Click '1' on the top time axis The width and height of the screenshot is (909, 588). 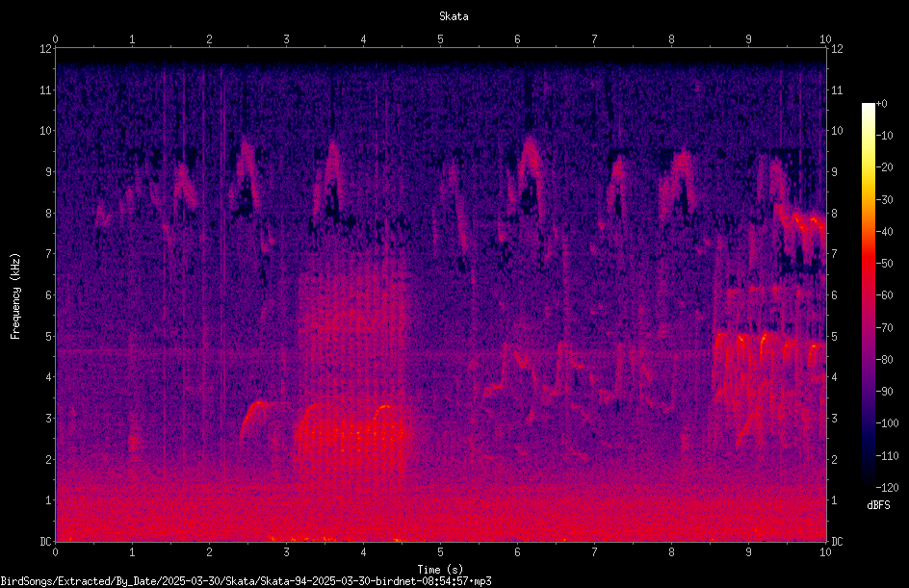point(133,38)
